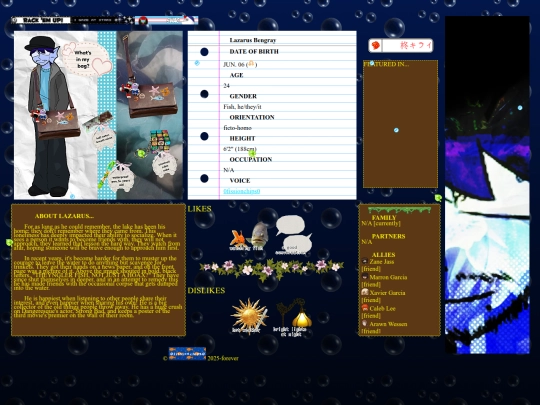The width and height of the screenshot is (540, 405).
Task: Click the 'N/A [currently]' family entry
Action: coord(381,224)
